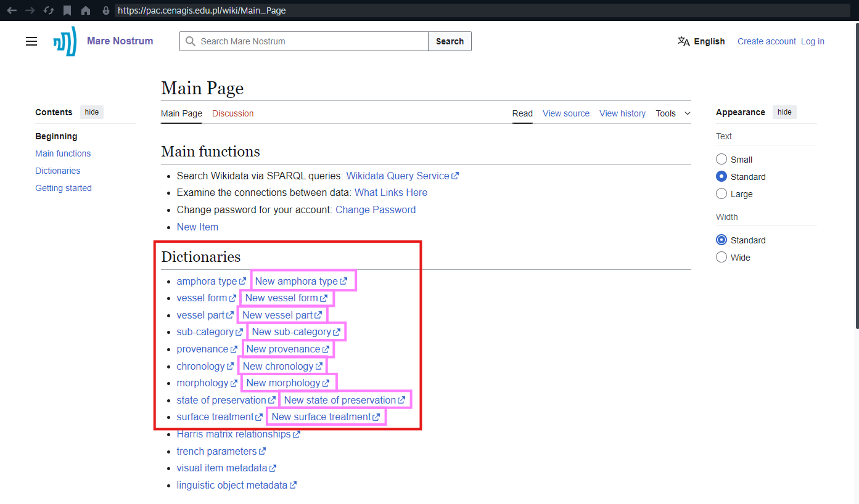Click New vessel part link
The image size is (859, 504).
(282, 315)
